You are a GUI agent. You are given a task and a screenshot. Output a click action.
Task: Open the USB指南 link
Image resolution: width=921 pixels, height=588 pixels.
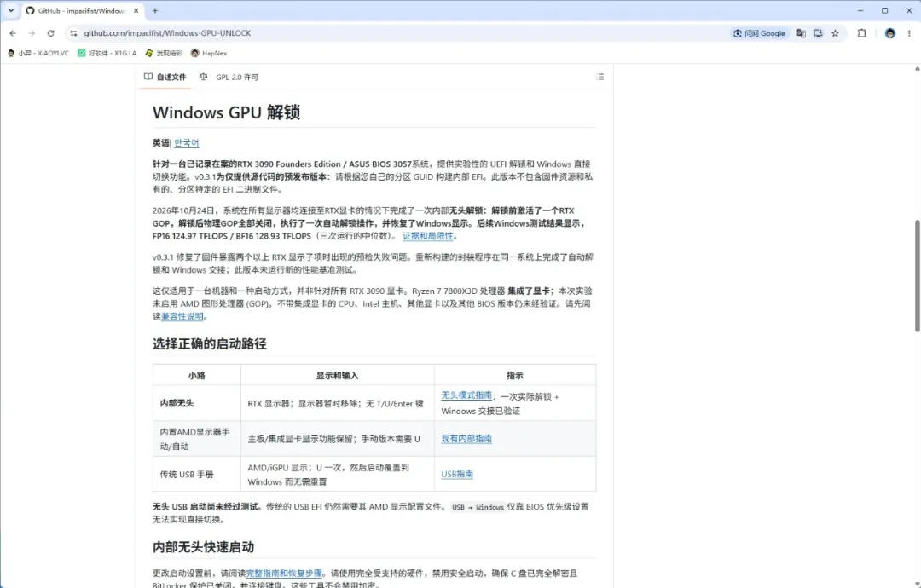tap(457, 474)
